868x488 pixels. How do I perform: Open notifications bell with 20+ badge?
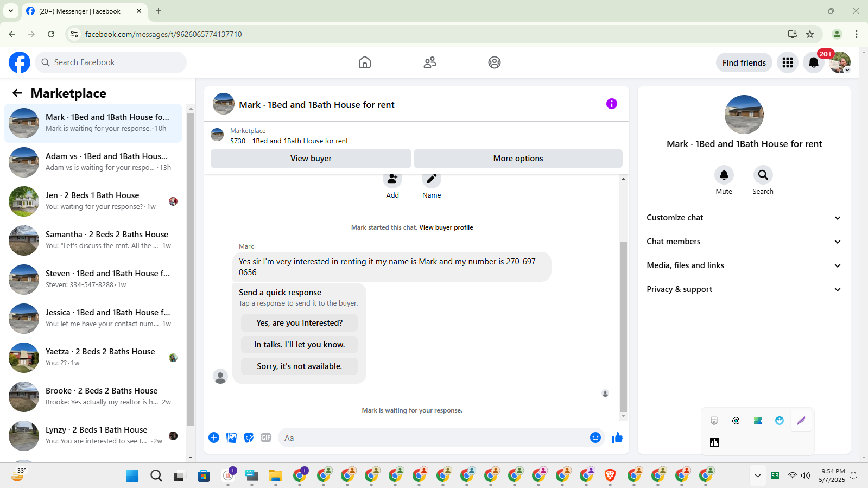coord(814,62)
